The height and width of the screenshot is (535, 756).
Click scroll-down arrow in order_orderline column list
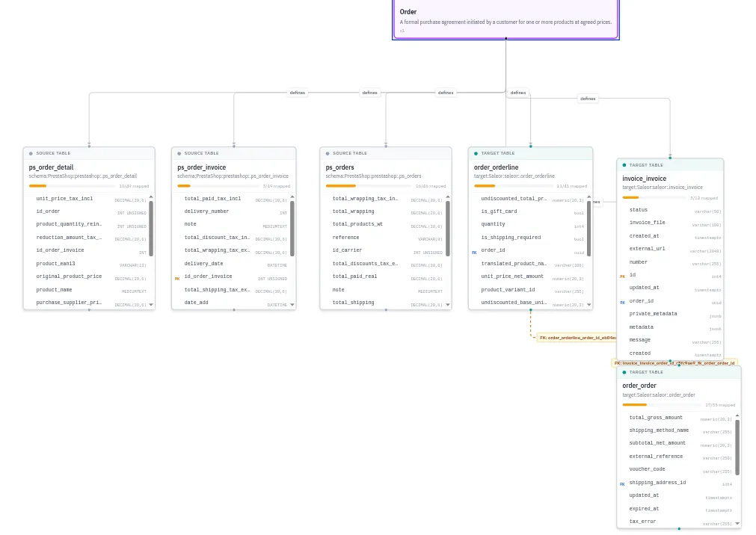pos(588,305)
